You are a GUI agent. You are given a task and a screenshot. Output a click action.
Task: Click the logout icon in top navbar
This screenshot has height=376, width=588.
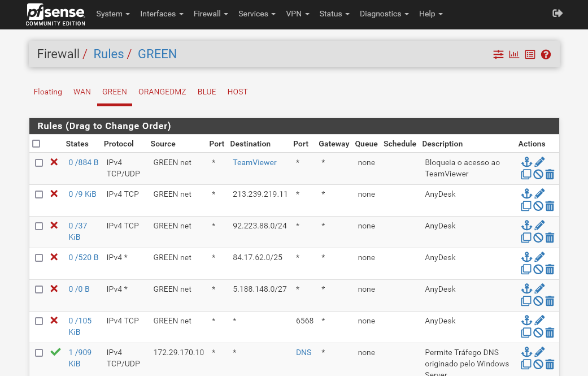pos(557,14)
